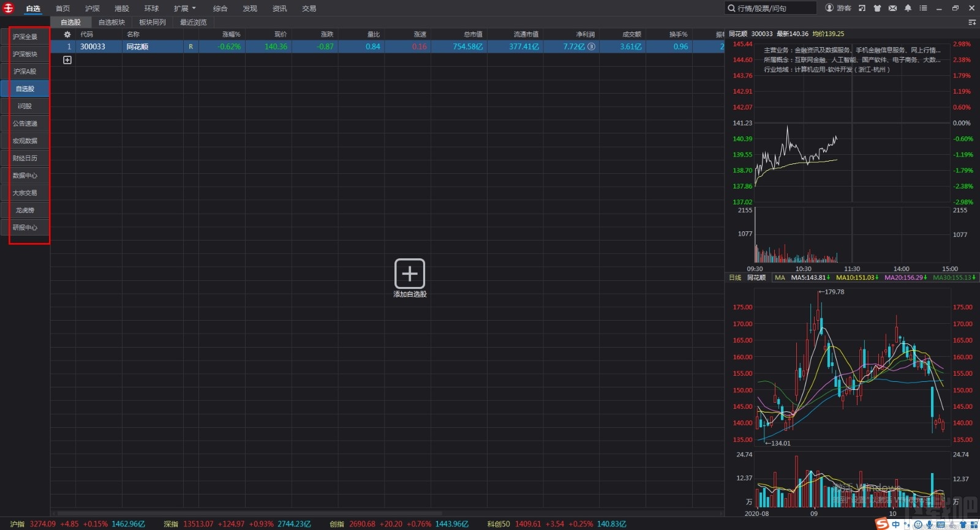This screenshot has height=530, width=980.
Task: Toggle Sogou punctuation mode icon
Action: [x=907, y=524]
